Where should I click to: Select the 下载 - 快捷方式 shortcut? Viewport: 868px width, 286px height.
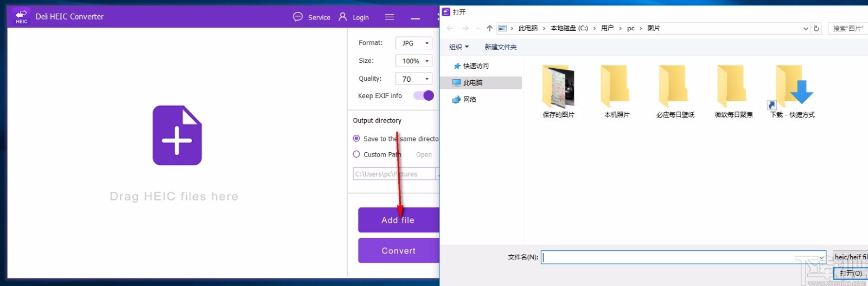click(793, 92)
